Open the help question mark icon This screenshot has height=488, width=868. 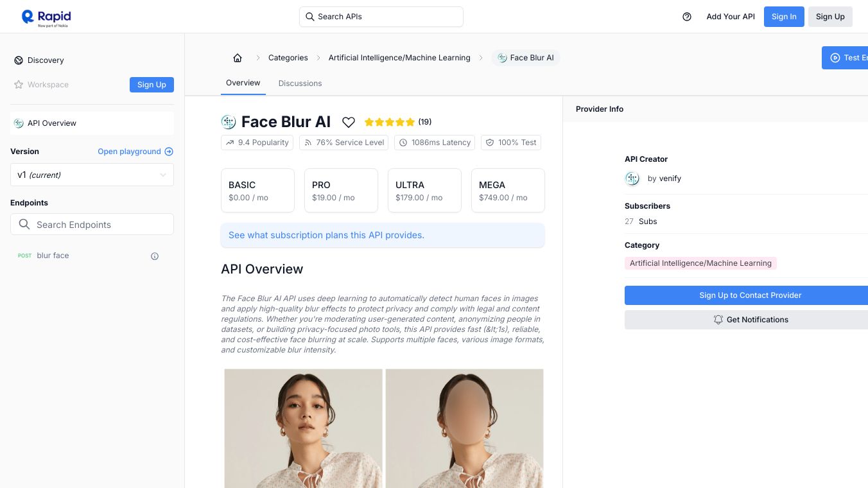(687, 17)
